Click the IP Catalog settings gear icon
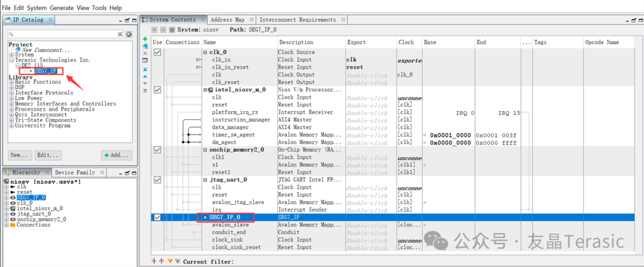The width and height of the screenshot is (644, 267). 129,34
